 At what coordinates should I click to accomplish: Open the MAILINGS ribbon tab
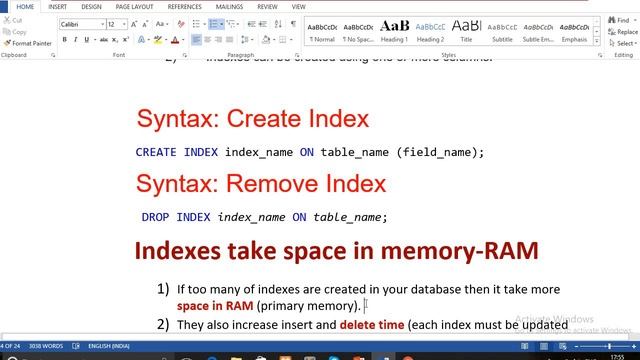click(x=229, y=7)
